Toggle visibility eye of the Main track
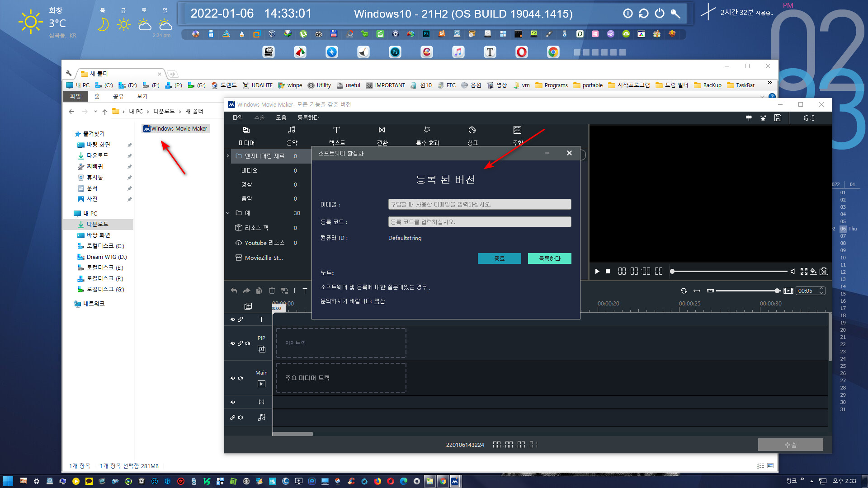 [x=233, y=378]
